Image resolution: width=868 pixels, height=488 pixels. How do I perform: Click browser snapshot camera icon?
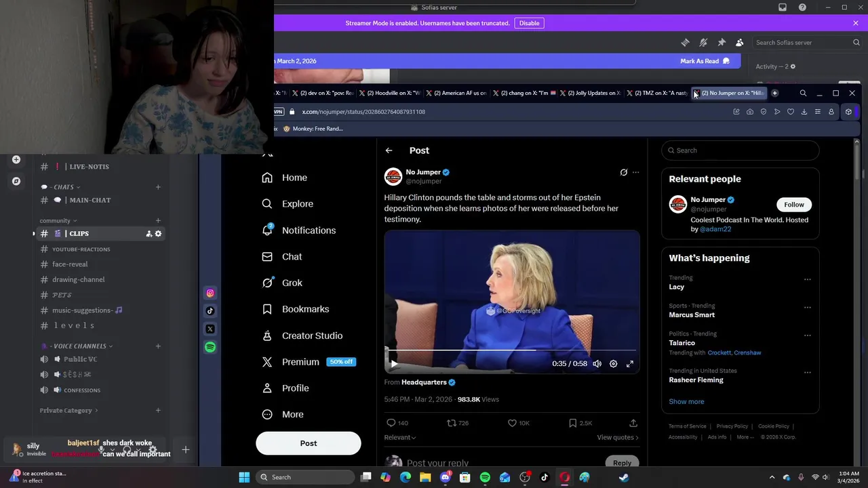pyautogui.click(x=750, y=112)
